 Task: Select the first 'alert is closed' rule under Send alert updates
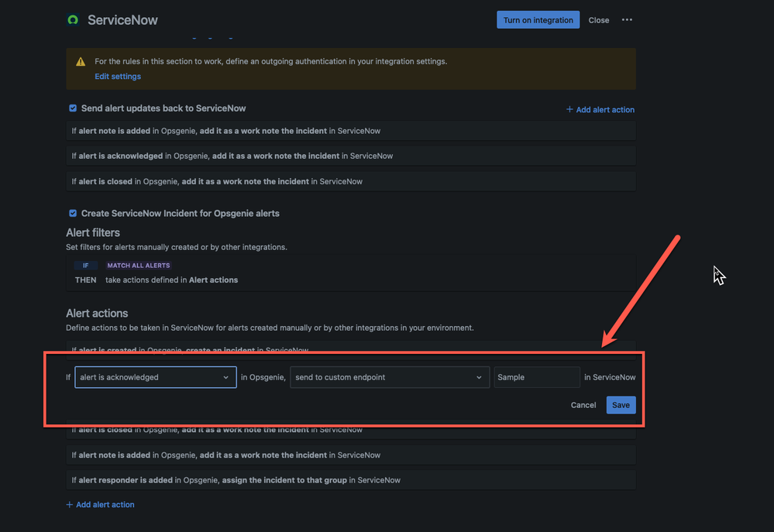pos(351,182)
